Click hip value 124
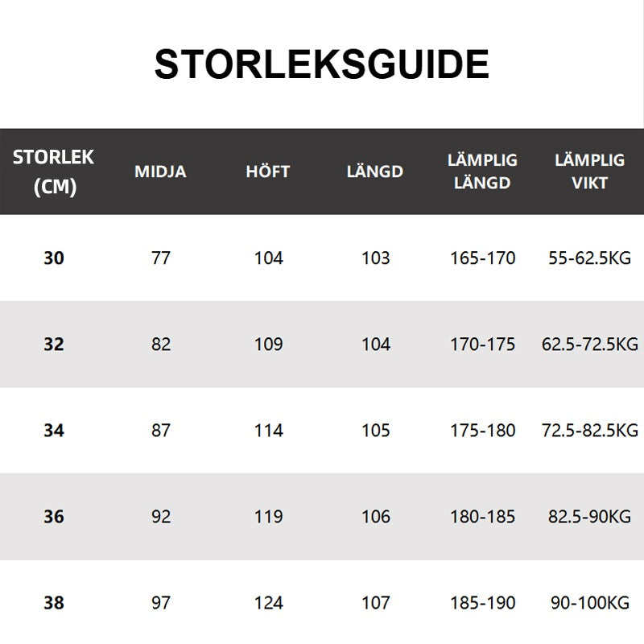Viewport: 644px width, 644px height. click(268, 602)
